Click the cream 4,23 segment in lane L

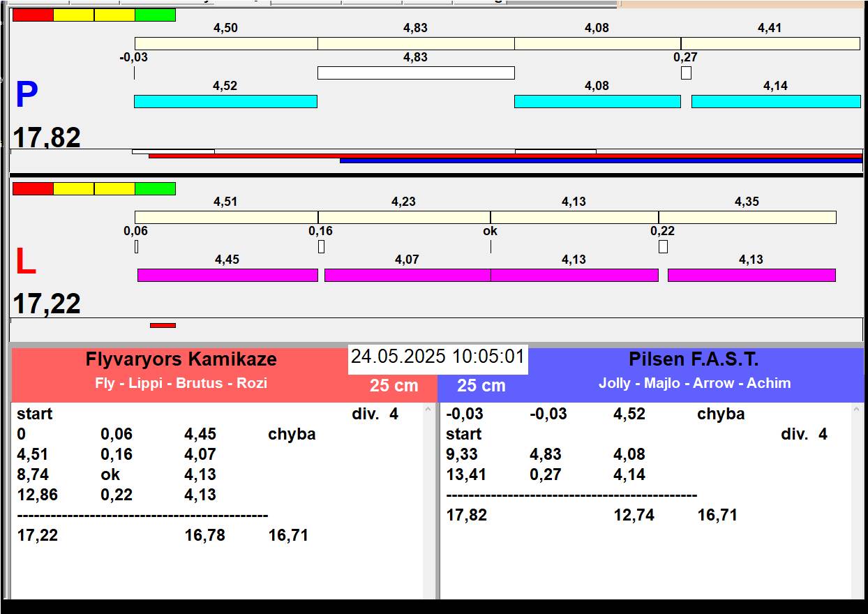click(404, 217)
